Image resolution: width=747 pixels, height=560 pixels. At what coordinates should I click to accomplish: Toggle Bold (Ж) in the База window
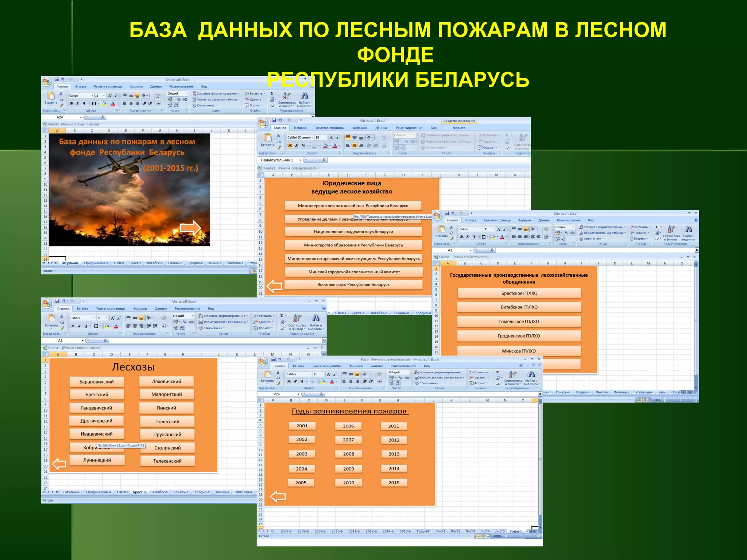289,381
